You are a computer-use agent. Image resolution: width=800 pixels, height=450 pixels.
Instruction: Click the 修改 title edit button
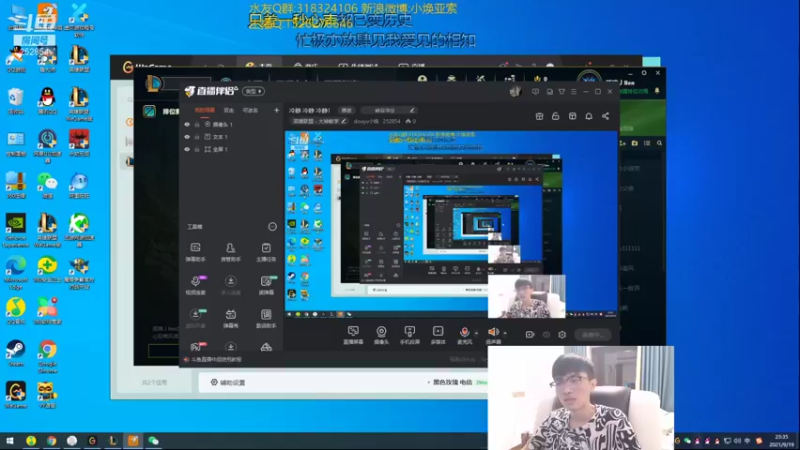346,110
